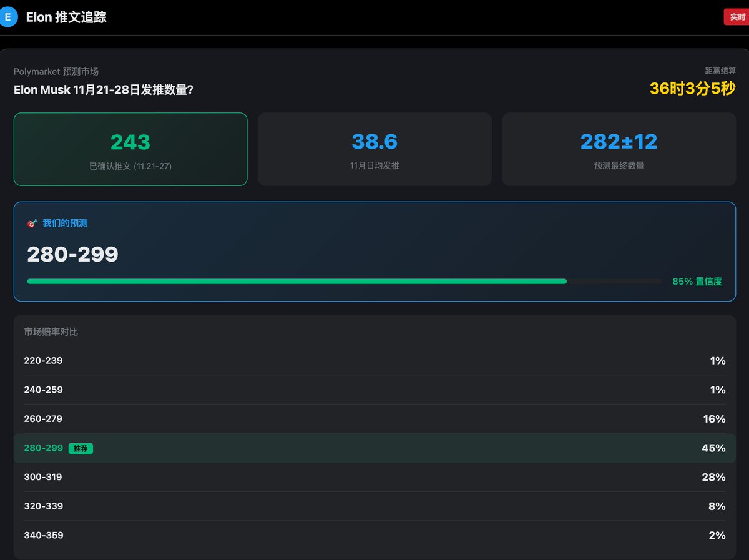Click the 11月日均发推 caption
This screenshot has height=560, width=749.
pos(374,165)
